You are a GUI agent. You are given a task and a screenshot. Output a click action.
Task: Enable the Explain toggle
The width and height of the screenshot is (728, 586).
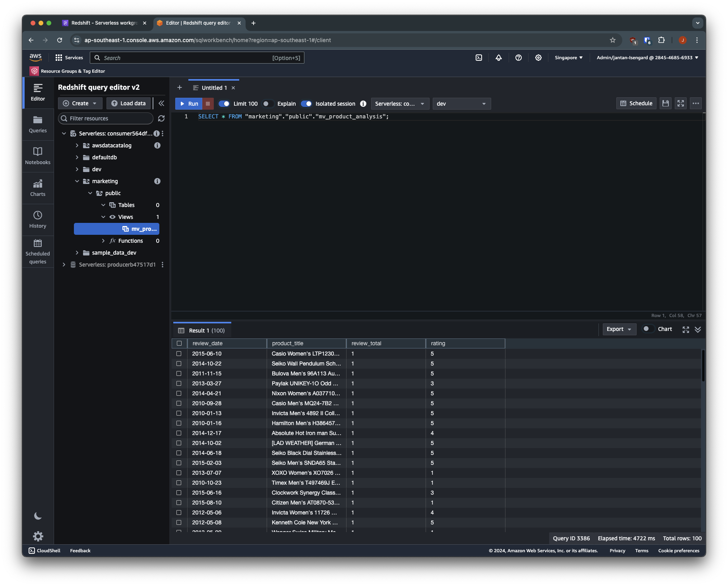point(268,104)
